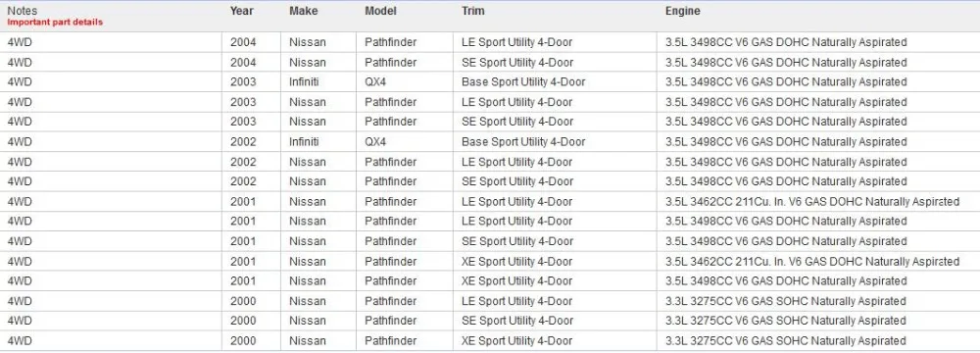Click the Engine column header
980x353 pixels.
pos(682,11)
